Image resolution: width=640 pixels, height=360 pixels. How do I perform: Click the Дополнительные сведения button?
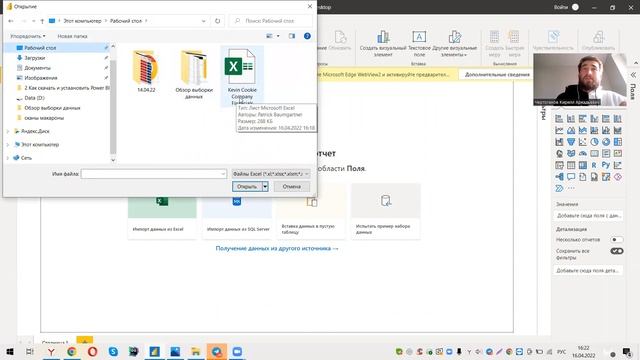point(497,75)
